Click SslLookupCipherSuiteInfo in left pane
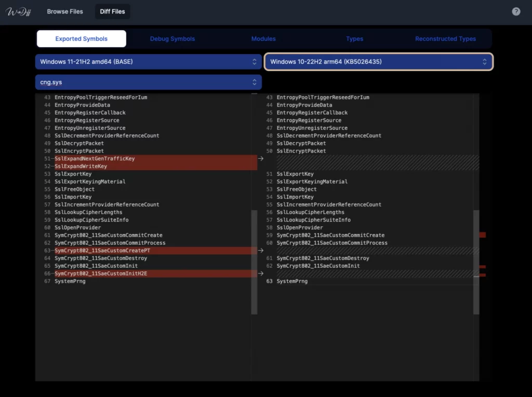The image size is (532, 397). point(91,220)
